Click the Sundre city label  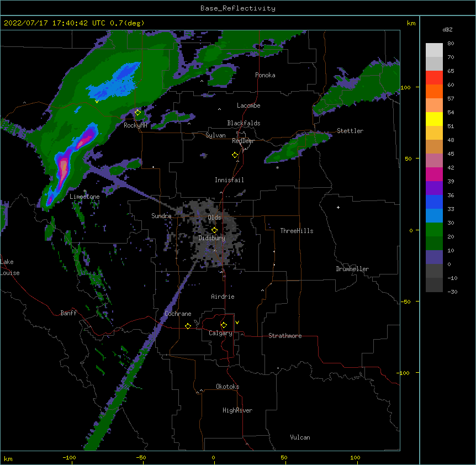tap(161, 216)
